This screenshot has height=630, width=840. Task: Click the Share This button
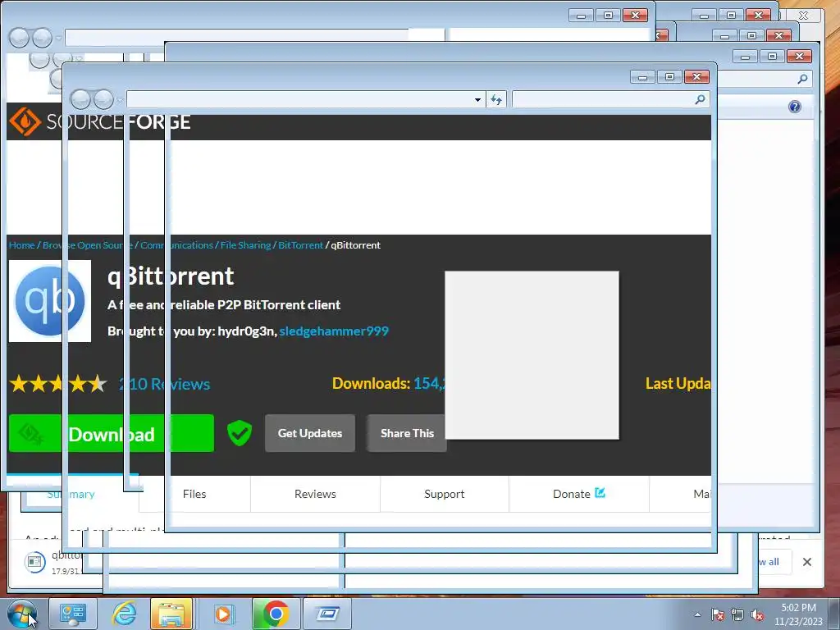(407, 433)
